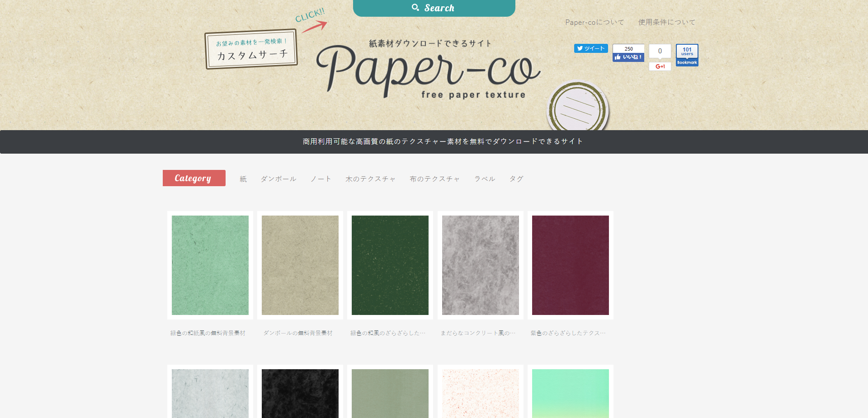Open the ノート category
The height and width of the screenshot is (418, 868).
[x=321, y=178]
